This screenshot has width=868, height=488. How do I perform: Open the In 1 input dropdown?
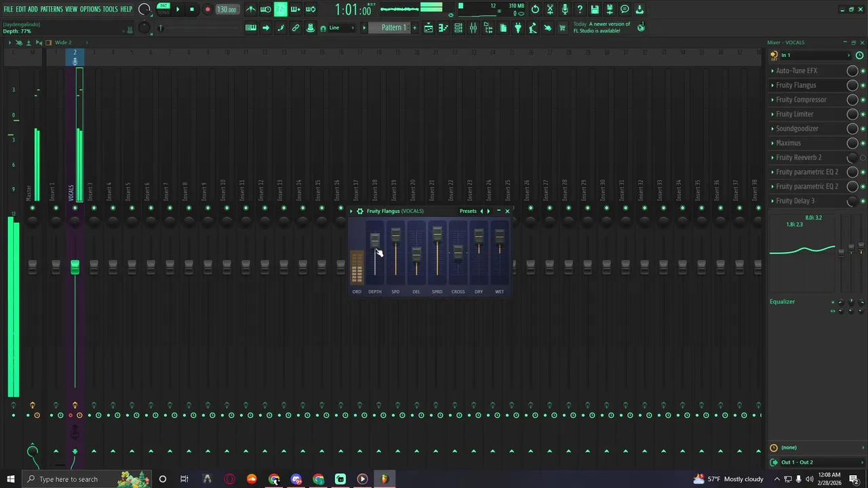(814, 55)
